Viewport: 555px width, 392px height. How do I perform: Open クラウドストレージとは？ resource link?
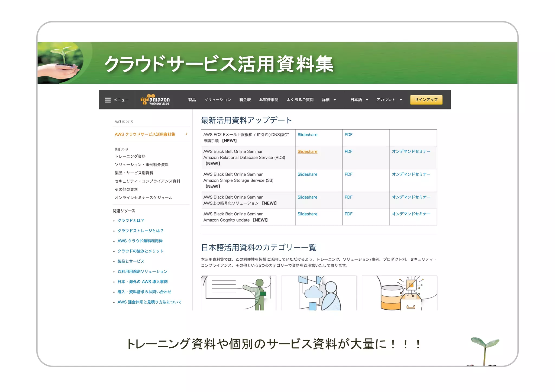pyautogui.click(x=140, y=231)
